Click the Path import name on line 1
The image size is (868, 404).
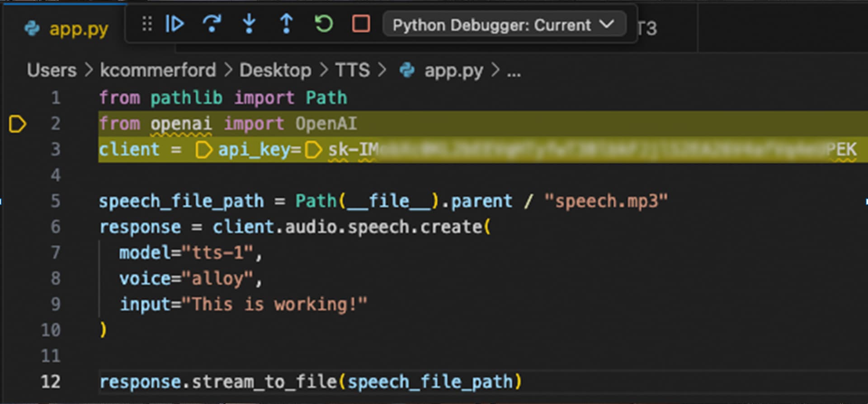326,98
